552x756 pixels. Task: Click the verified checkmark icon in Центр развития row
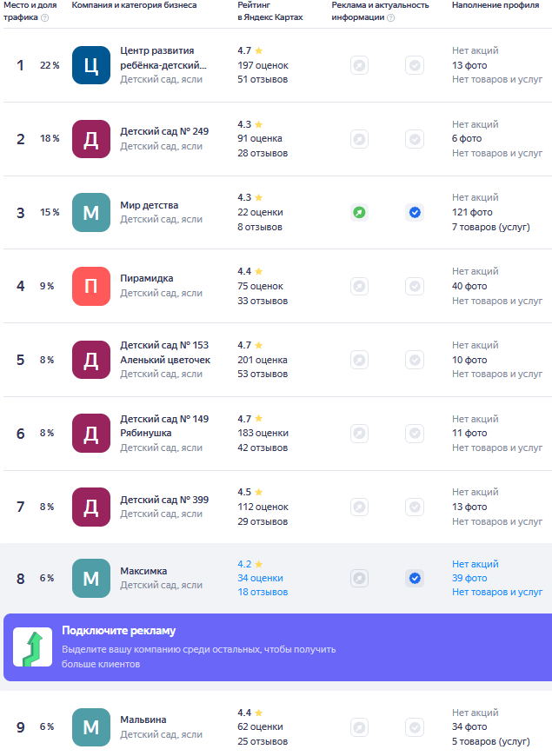(x=415, y=65)
